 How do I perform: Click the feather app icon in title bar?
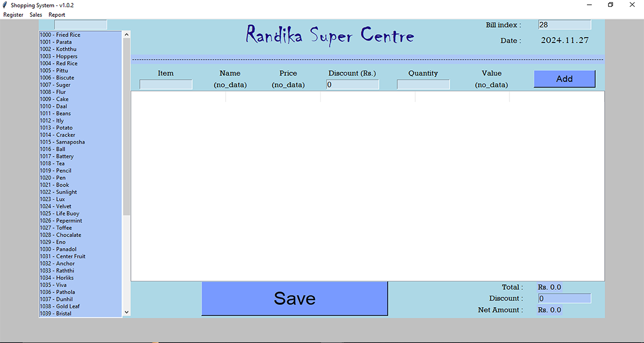tap(5, 5)
